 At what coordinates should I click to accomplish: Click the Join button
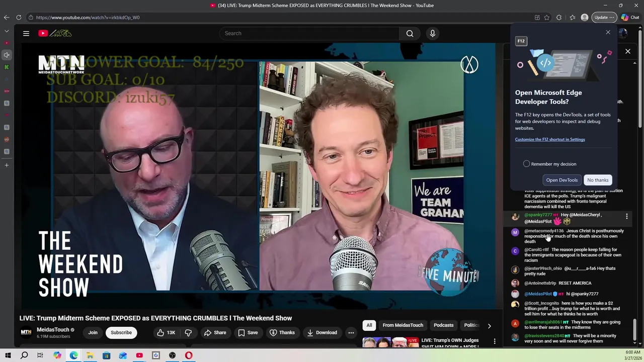click(93, 332)
